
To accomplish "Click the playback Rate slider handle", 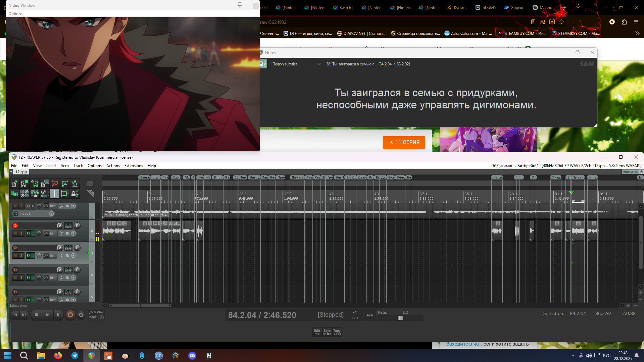I will tap(400, 318).
